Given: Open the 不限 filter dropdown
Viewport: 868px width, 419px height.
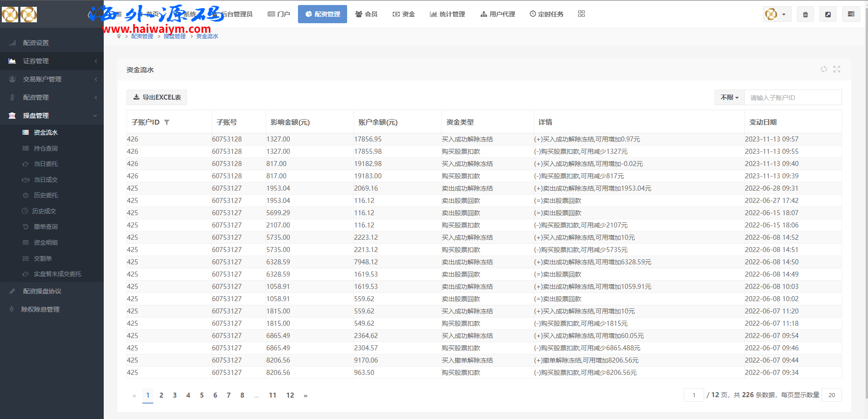Looking at the screenshot, I should tap(729, 97).
